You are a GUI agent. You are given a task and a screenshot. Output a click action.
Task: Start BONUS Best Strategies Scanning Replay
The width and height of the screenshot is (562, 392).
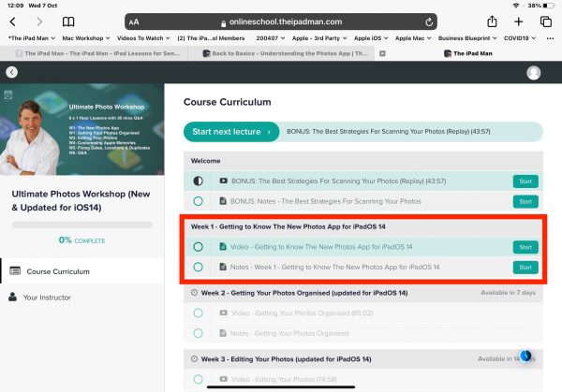tap(525, 181)
